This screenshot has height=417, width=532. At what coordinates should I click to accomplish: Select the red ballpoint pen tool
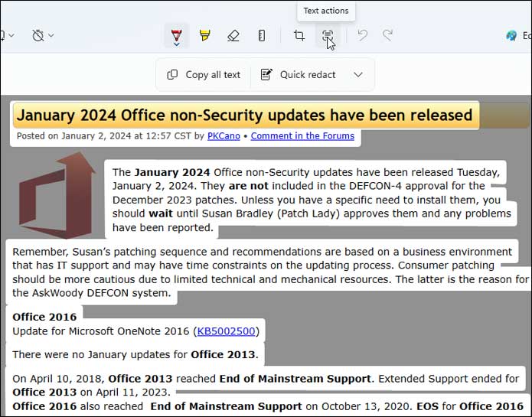point(177,35)
